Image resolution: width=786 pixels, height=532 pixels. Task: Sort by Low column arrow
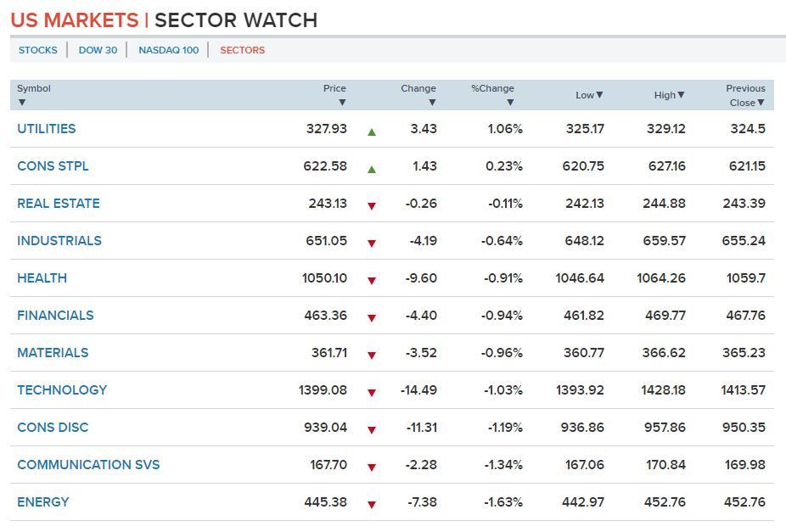coord(599,95)
